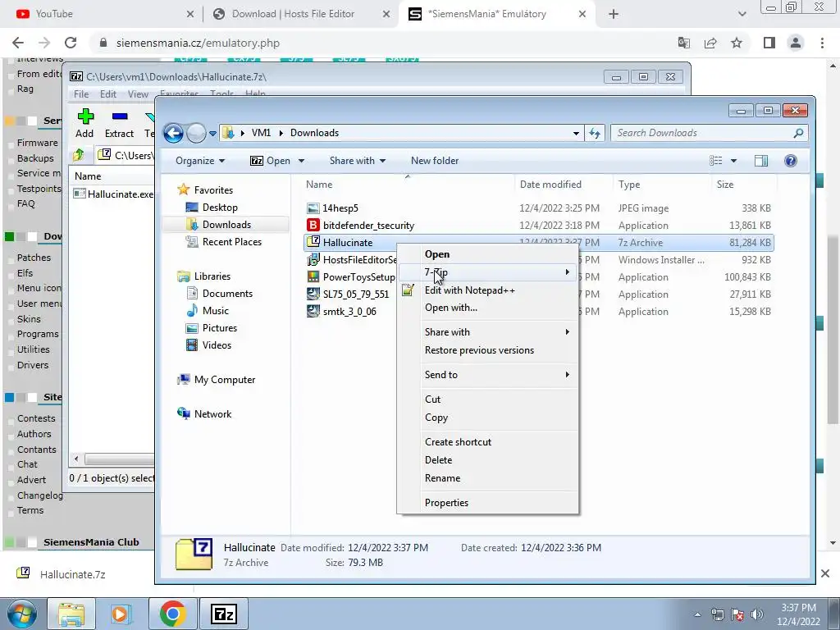Click the Hallucinate.7z download item
This screenshot has height=630, width=840.
[x=72, y=574]
